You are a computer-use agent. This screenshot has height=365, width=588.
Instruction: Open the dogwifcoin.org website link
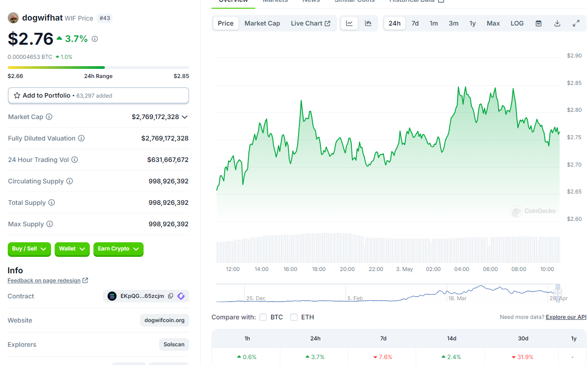pyautogui.click(x=165, y=320)
